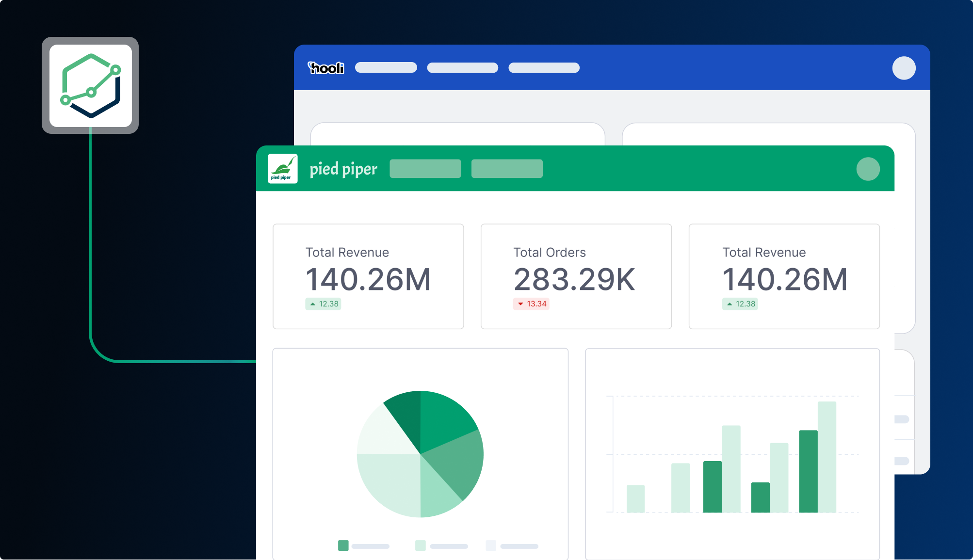Screen dimensions: 973x560
Task: Click the Pied Piper logo icon
Action: [x=282, y=169]
